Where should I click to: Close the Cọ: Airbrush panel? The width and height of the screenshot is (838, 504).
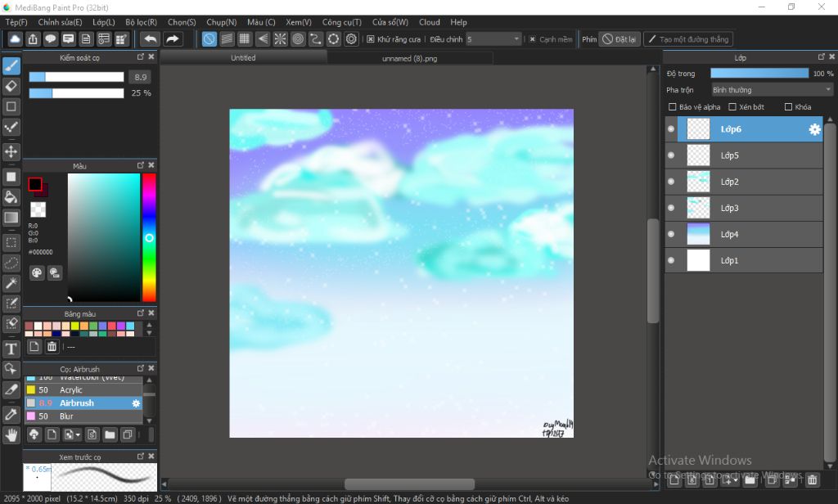pyautogui.click(x=151, y=368)
